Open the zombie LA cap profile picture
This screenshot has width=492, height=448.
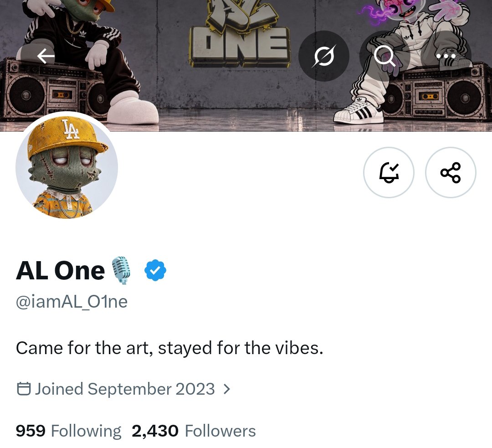[67, 167]
